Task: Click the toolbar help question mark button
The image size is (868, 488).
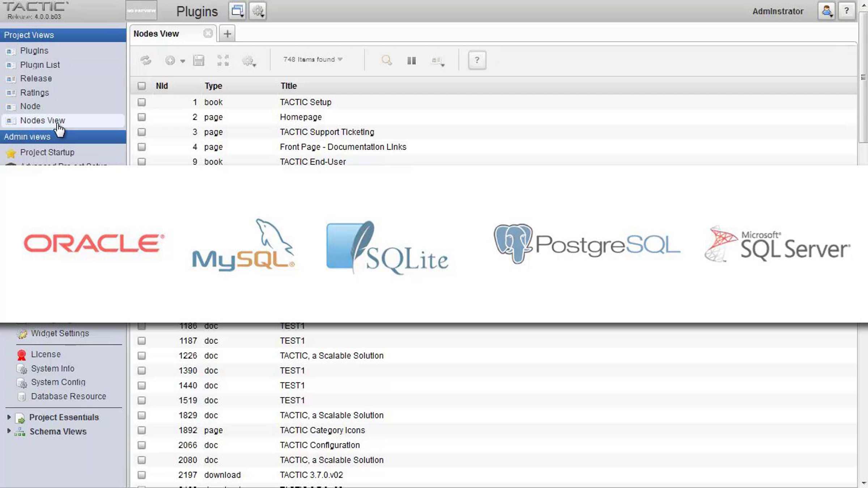Action: click(477, 60)
